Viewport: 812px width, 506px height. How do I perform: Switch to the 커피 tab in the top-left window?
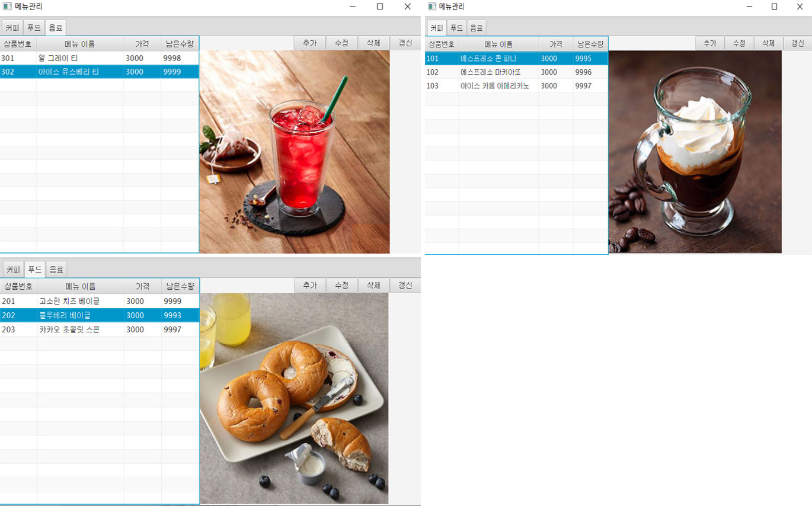(12, 27)
